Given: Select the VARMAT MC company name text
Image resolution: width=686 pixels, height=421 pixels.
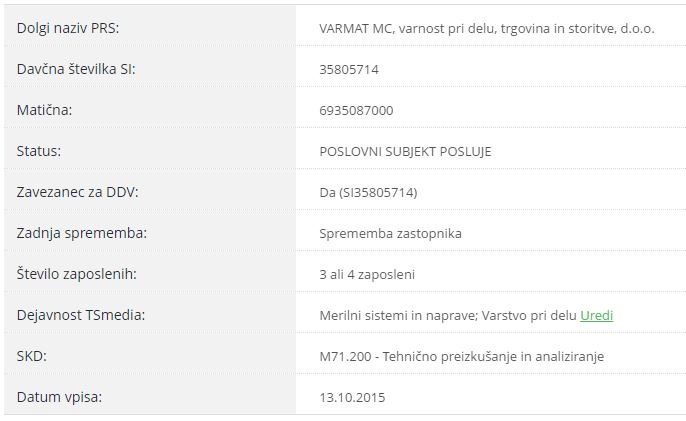Looking at the screenshot, I should [486, 28].
